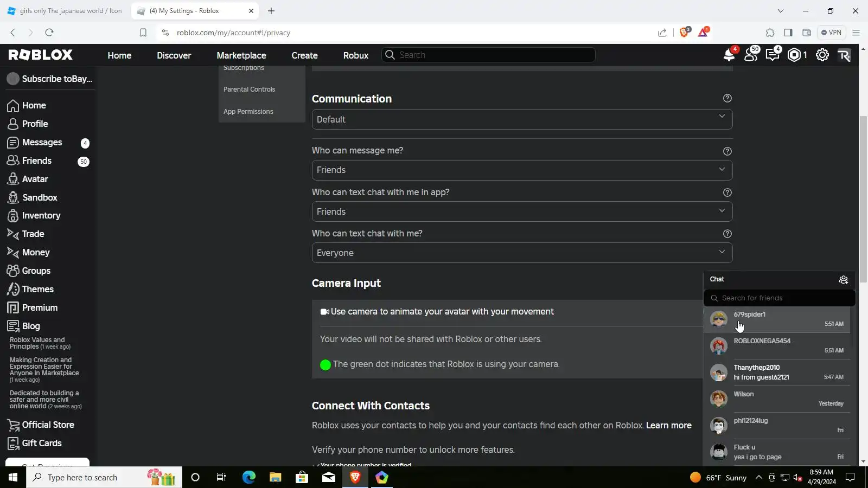The height and width of the screenshot is (488, 868).
Task: Click the Inventory icon in the sidebar
Action: click(13, 216)
